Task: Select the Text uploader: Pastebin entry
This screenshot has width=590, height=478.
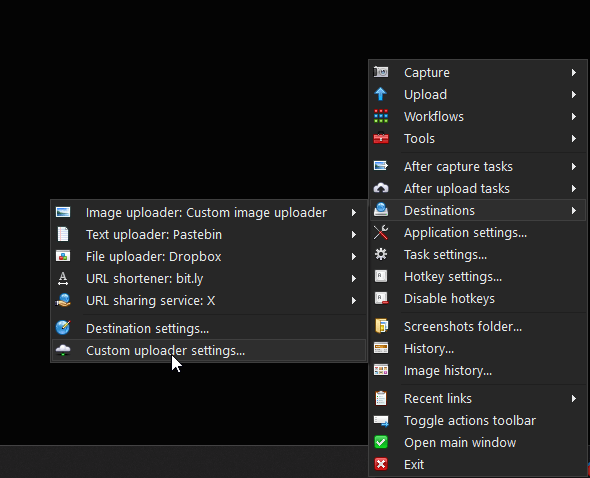Action: (x=209, y=234)
